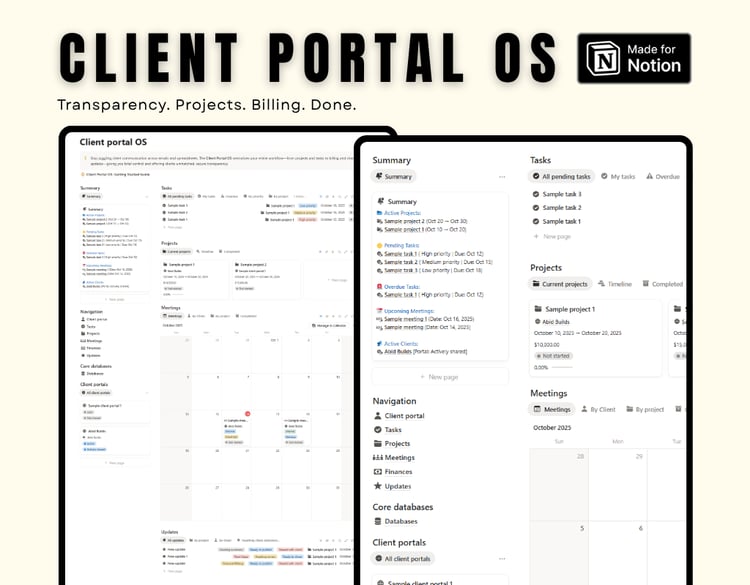Open Abid Builds Portal Actively shared entry
The height and width of the screenshot is (585, 750).
(426, 352)
